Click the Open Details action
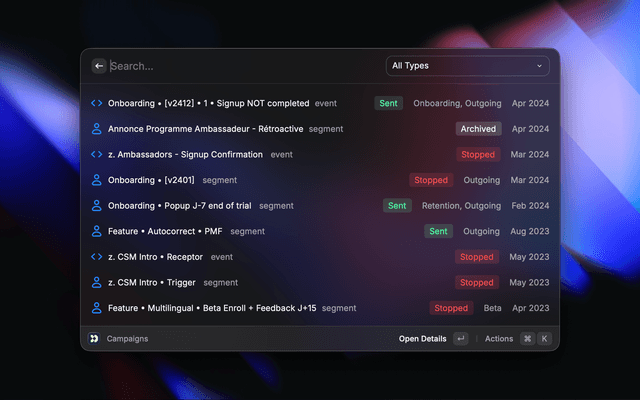The height and width of the screenshot is (400, 640). click(x=422, y=339)
